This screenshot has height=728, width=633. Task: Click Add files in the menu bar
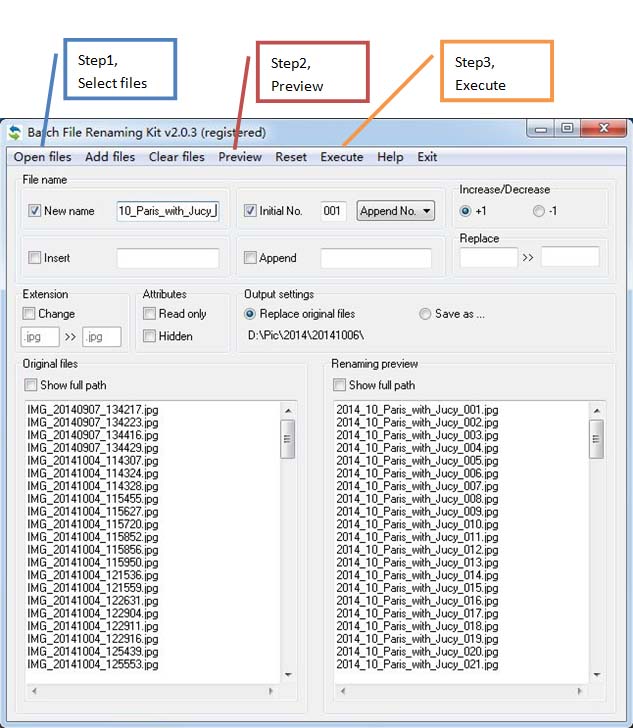pos(110,157)
